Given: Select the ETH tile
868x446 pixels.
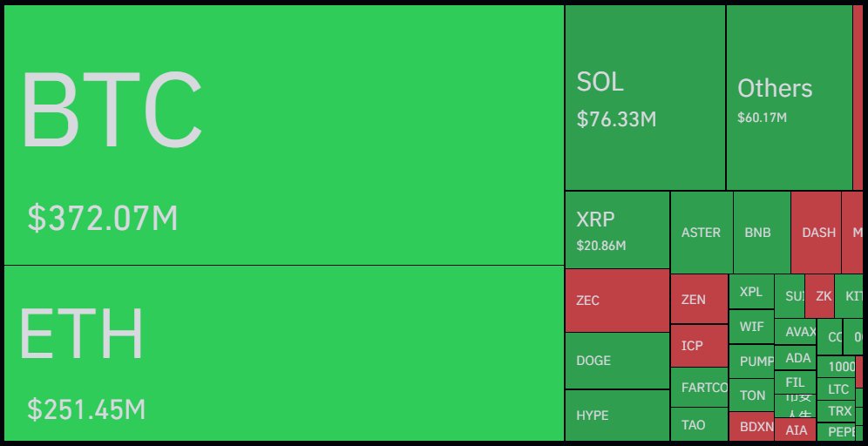Looking at the screenshot, I should pyautogui.click(x=284, y=353).
